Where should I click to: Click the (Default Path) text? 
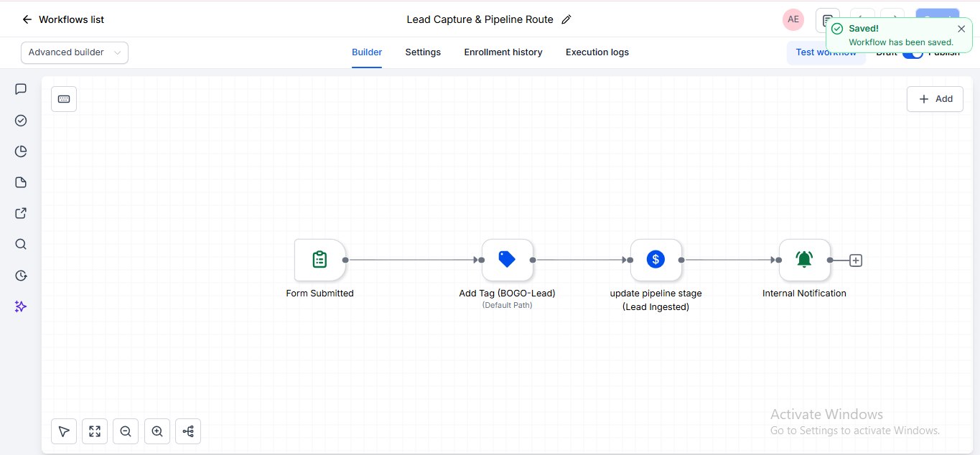coord(508,305)
